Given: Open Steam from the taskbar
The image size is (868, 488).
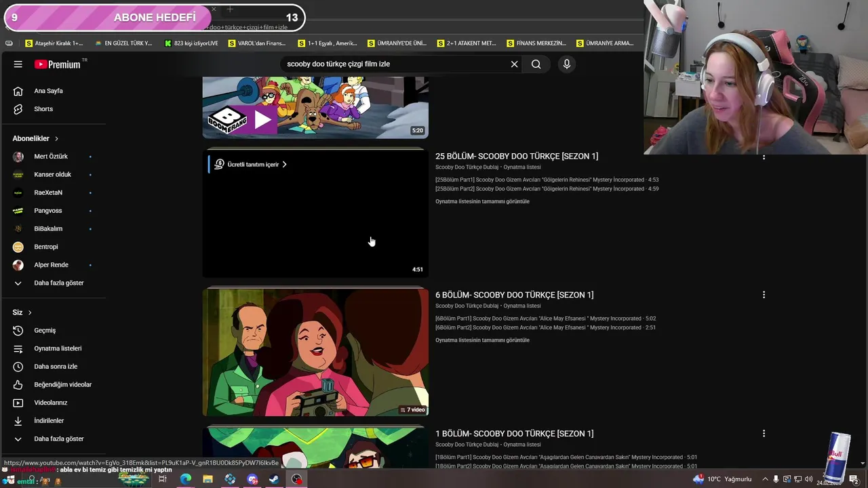Looking at the screenshot, I should point(274,479).
